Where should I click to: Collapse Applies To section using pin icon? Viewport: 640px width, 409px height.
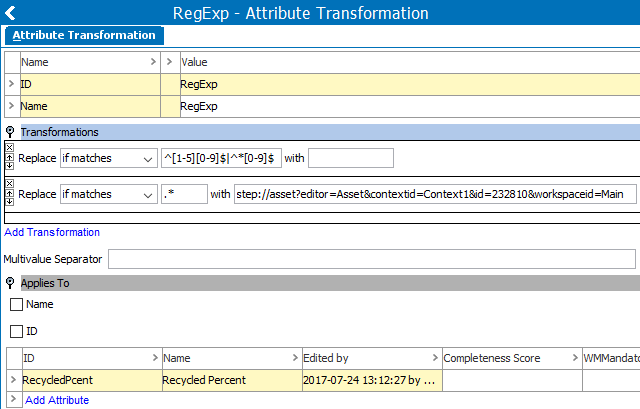pos(10,283)
